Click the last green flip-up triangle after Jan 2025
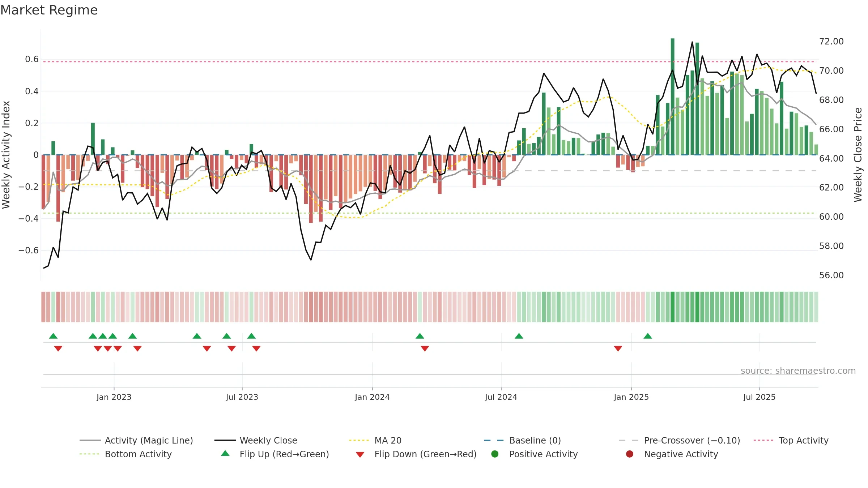This screenshot has height=488, width=868. pos(648,336)
